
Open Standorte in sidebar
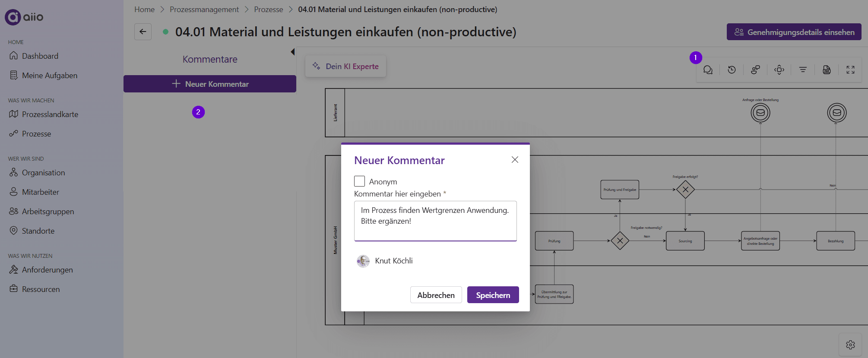[x=38, y=231]
